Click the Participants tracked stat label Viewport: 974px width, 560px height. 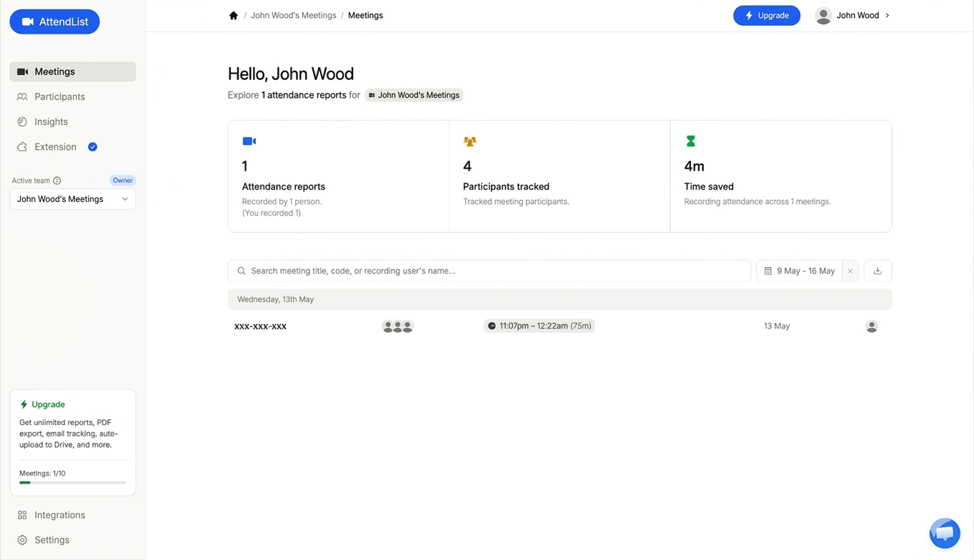[506, 186]
